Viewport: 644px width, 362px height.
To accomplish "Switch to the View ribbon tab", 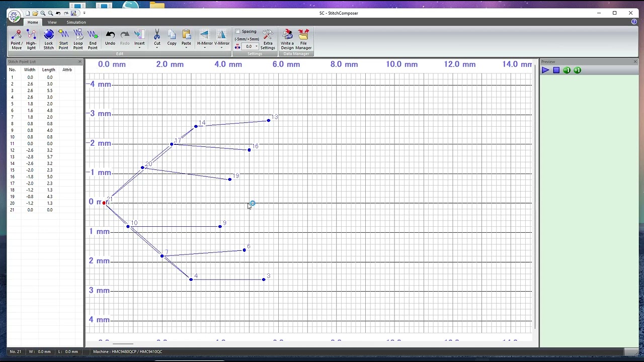I will point(52,22).
